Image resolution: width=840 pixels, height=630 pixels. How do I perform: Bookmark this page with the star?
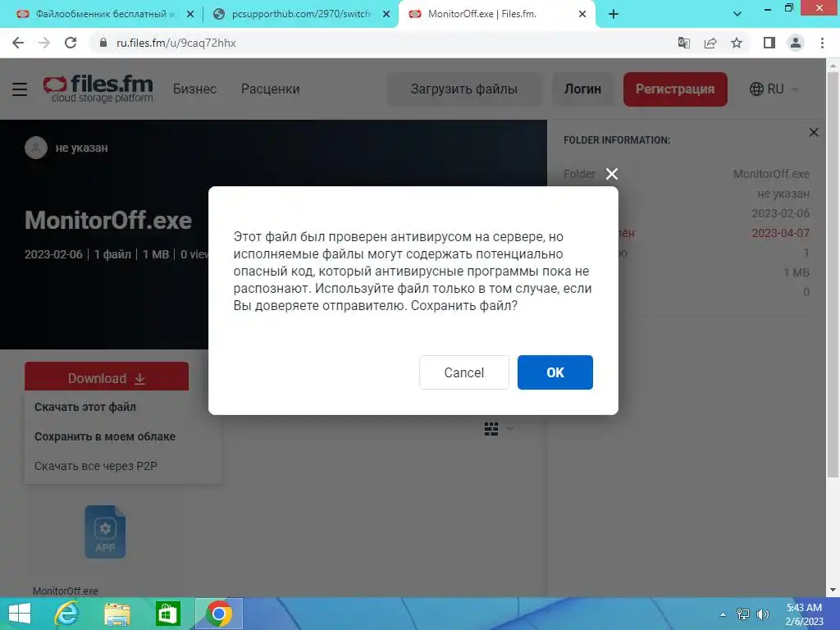pos(737,43)
